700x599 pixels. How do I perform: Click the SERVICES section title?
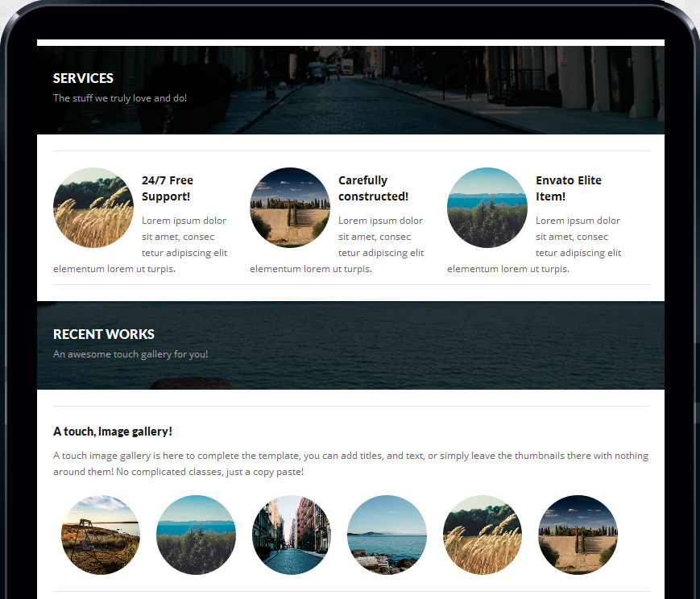83,78
